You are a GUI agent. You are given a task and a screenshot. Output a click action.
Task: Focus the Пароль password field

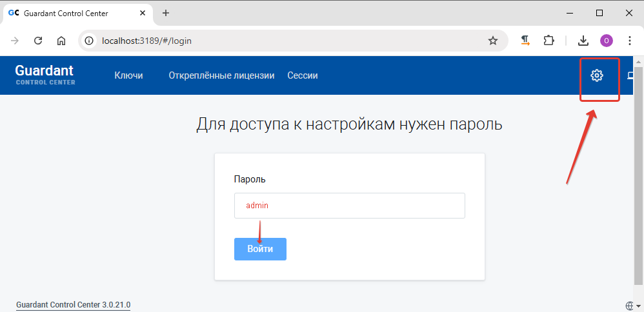[350, 206]
